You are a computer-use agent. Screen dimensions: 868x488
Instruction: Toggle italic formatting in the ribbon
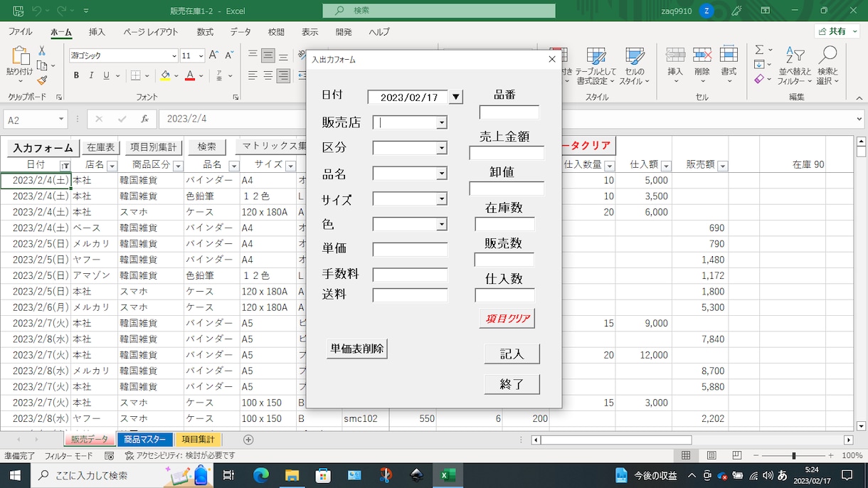[x=92, y=75]
